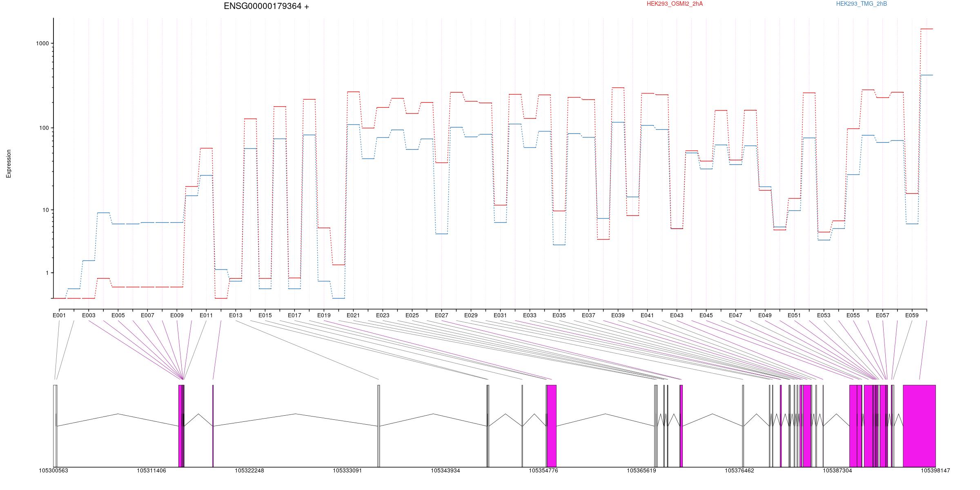This screenshot has height=490, width=980.
Task: Click exon label E033
Action: (530, 315)
